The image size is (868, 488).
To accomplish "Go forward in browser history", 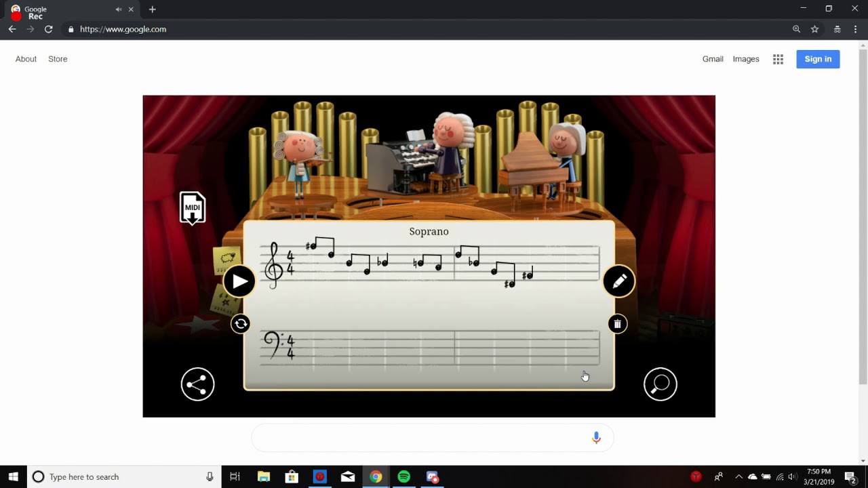I will (x=31, y=29).
